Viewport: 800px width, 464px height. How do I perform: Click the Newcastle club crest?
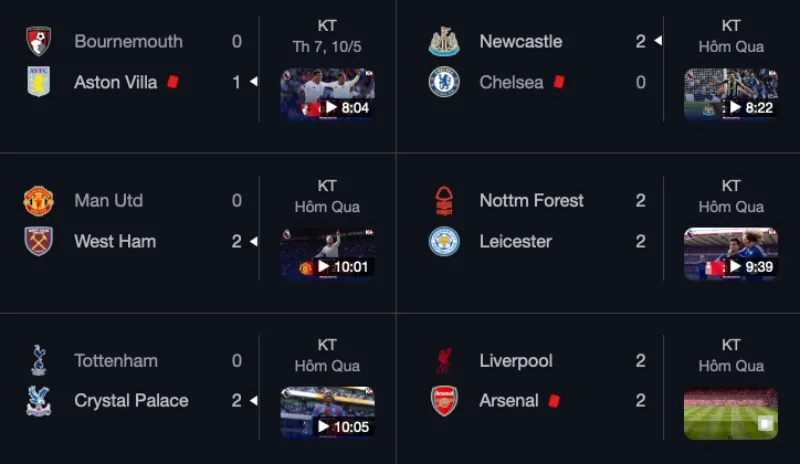444,41
